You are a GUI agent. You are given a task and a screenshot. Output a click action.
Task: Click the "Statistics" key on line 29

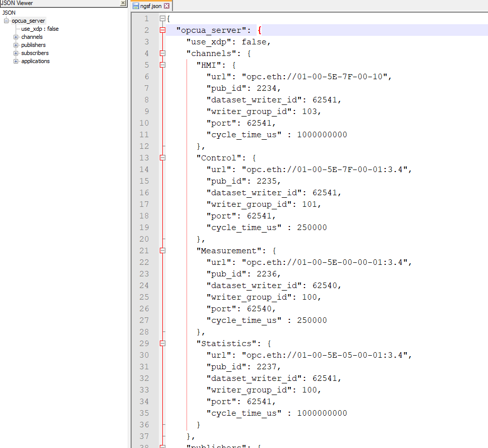click(x=226, y=344)
